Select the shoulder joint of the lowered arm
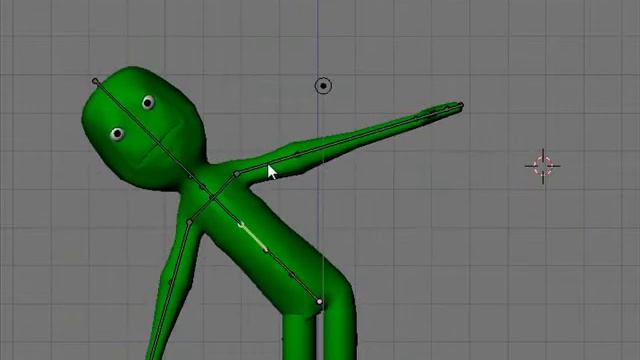Image resolution: width=640 pixels, height=360 pixels. [x=189, y=222]
